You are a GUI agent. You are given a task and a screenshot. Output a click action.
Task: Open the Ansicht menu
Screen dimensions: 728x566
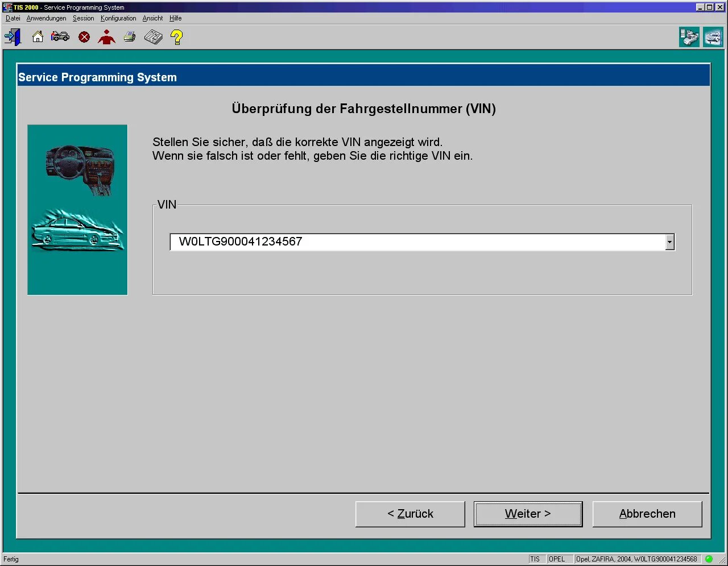tap(152, 18)
